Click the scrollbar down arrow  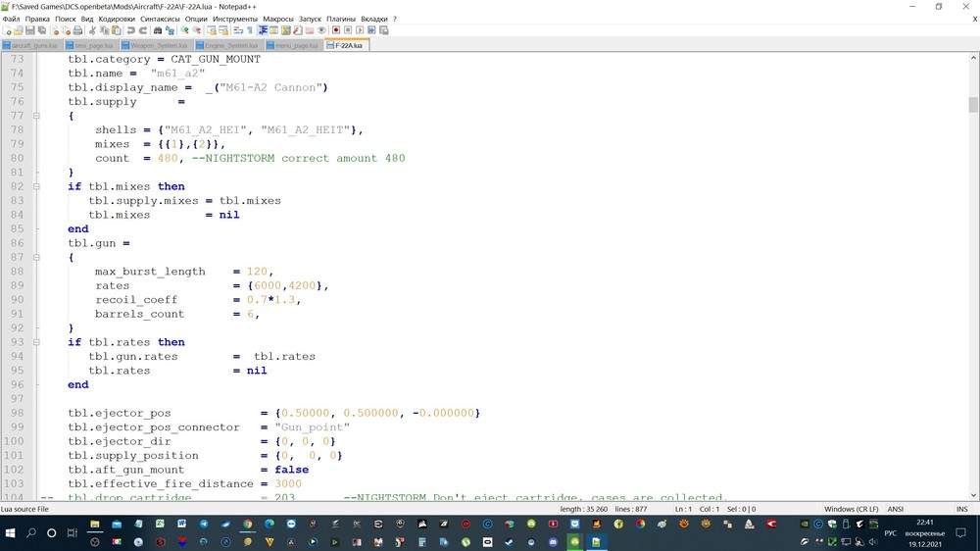(973, 495)
